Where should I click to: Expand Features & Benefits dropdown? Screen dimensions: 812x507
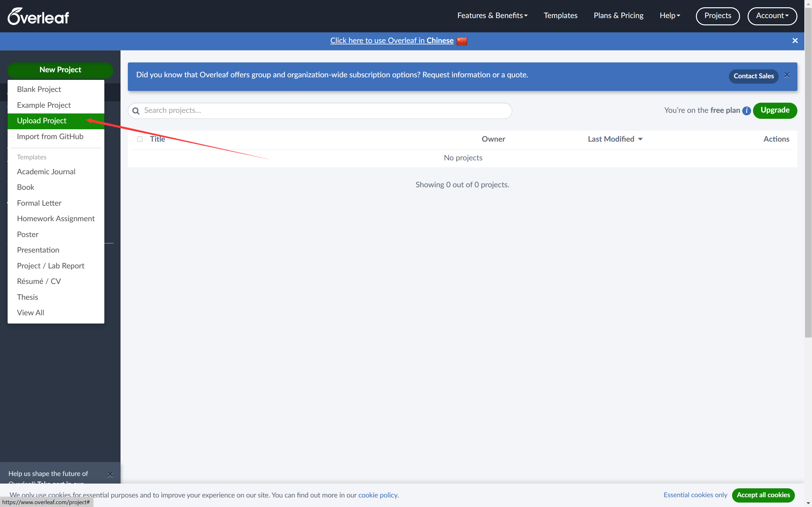(x=492, y=16)
